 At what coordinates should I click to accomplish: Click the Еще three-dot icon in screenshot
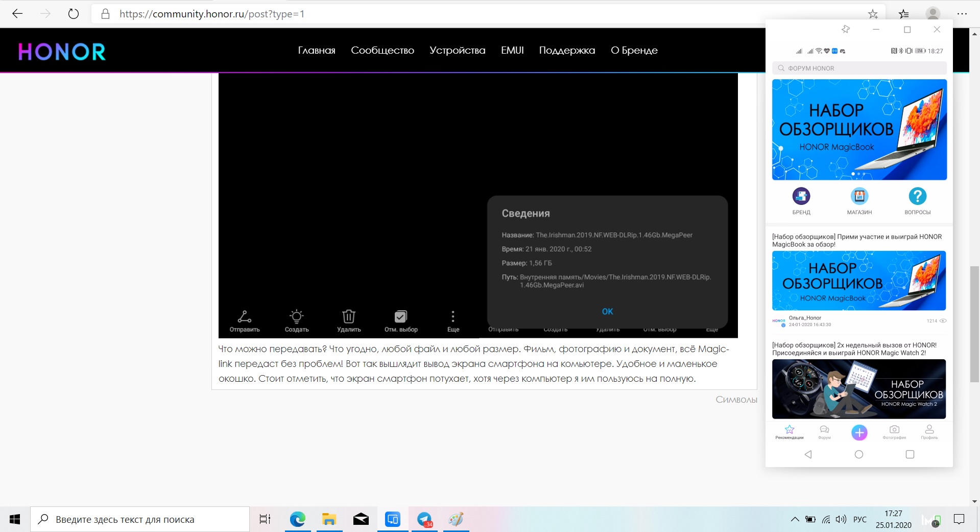[453, 316]
